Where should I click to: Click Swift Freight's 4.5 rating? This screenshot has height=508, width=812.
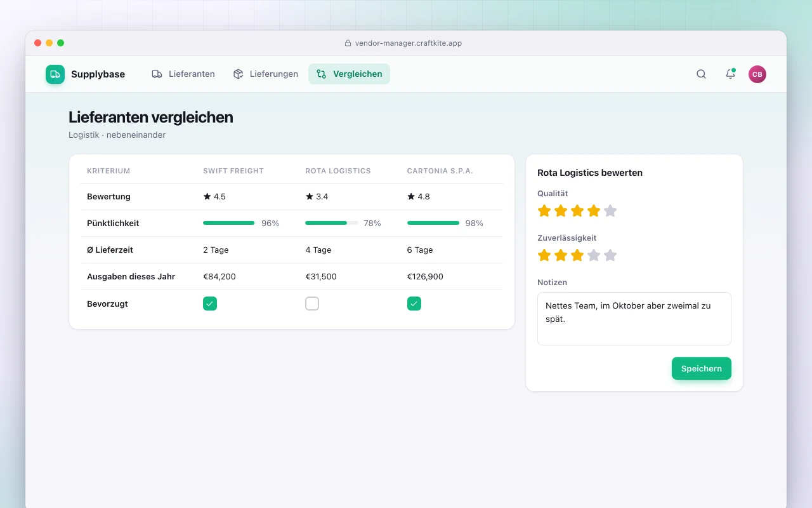click(x=214, y=197)
